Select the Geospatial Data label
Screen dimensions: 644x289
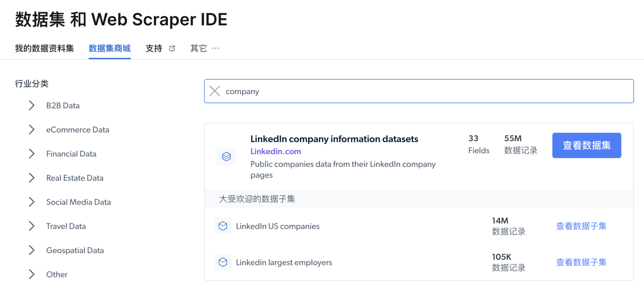75,250
